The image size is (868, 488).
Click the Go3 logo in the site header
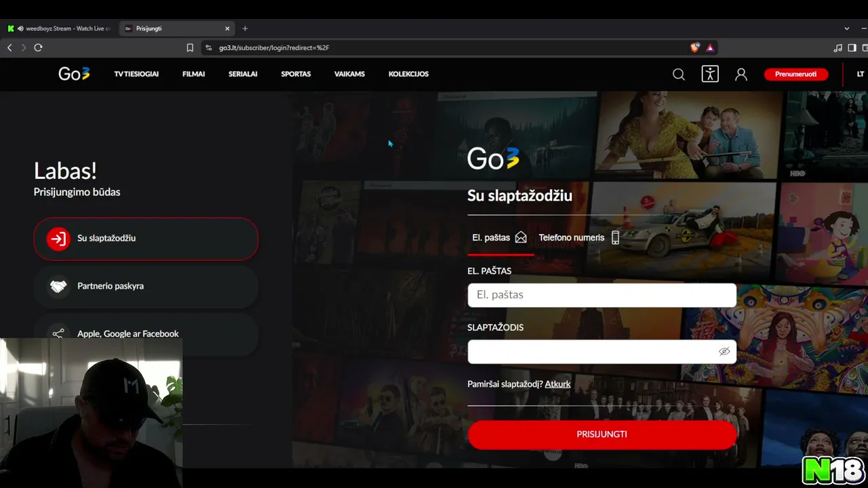74,74
